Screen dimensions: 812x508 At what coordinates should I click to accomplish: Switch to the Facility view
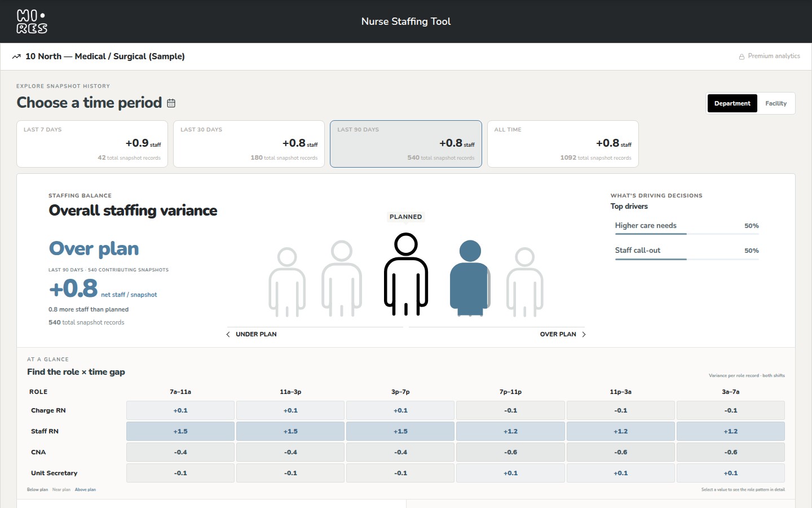(776, 103)
